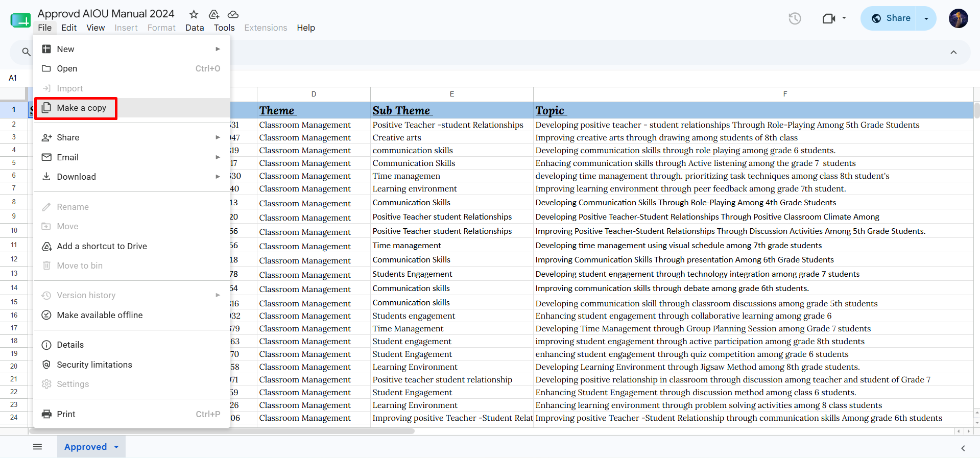
Task: Star the Approvd AIOU Manual 2024 document
Action: 194,14
